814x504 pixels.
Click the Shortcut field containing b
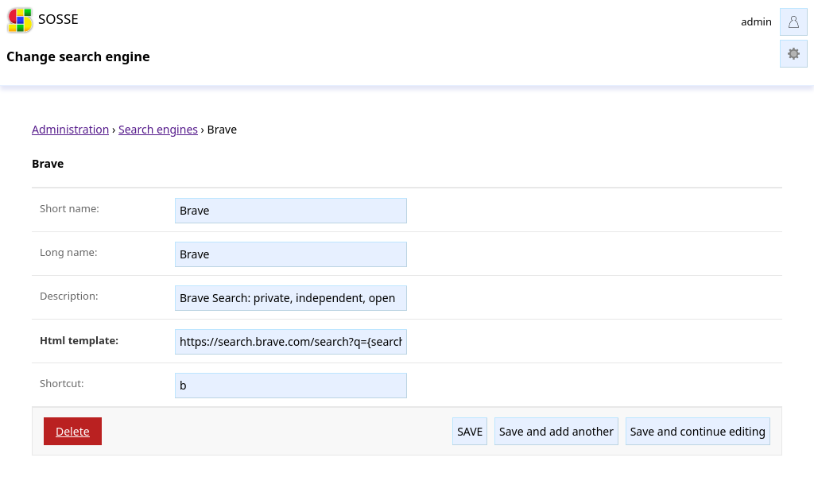[291, 385]
